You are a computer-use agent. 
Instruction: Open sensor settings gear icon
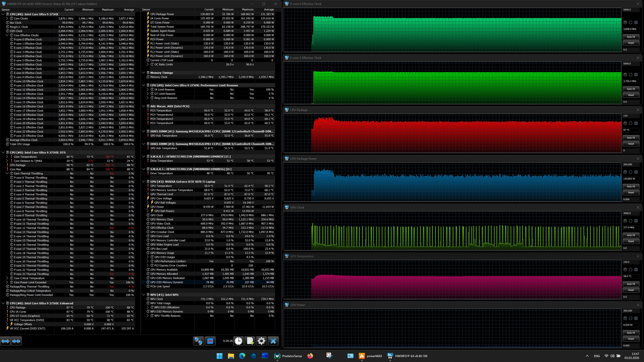[261, 341]
